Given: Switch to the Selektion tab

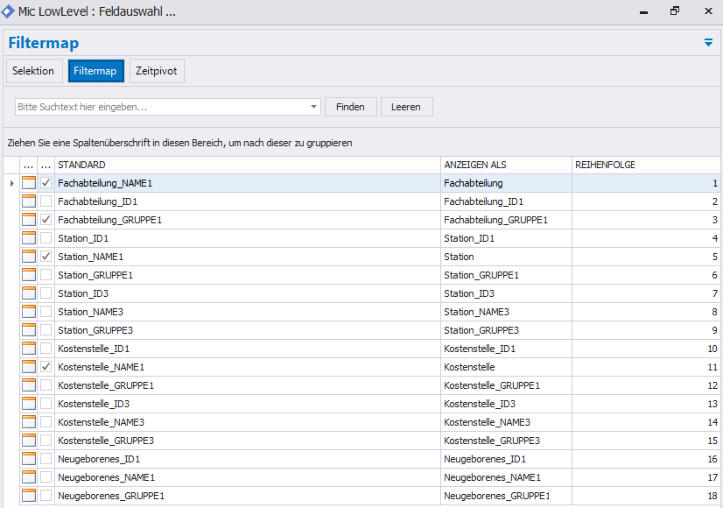Looking at the screenshot, I should [x=33, y=71].
